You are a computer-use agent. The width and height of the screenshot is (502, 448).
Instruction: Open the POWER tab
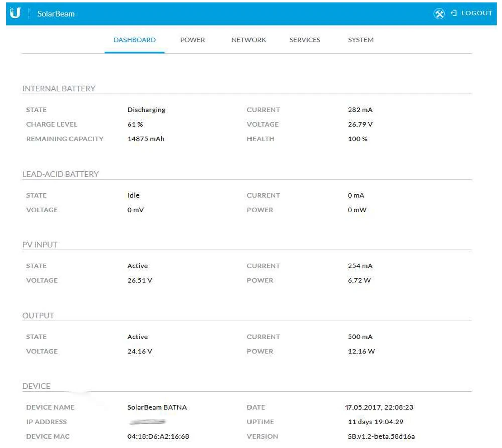pos(192,40)
